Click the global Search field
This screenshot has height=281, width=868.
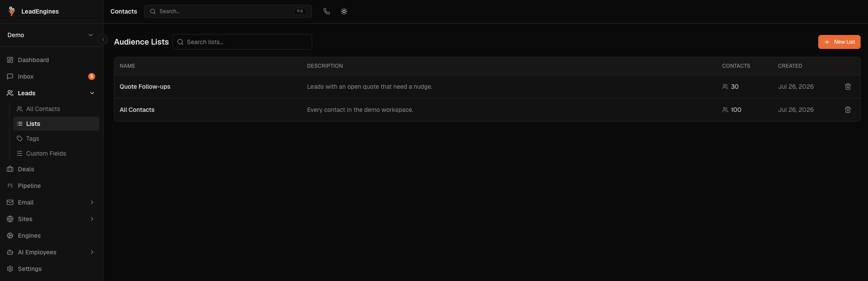228,11
